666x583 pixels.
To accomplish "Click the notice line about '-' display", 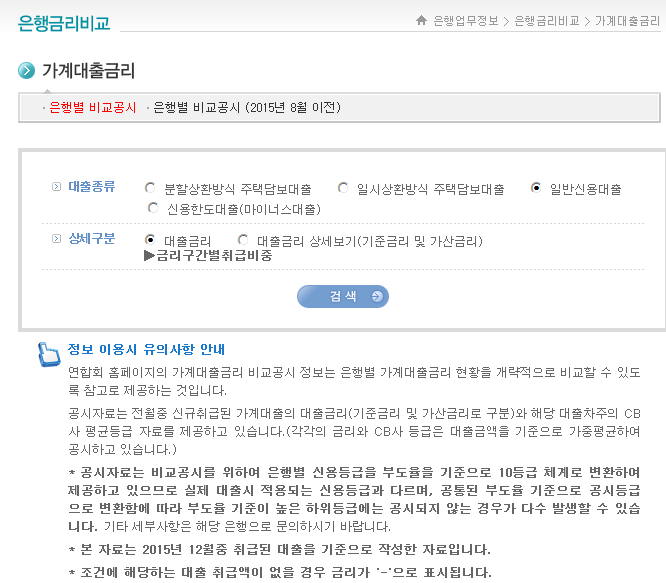I will 280,572.
